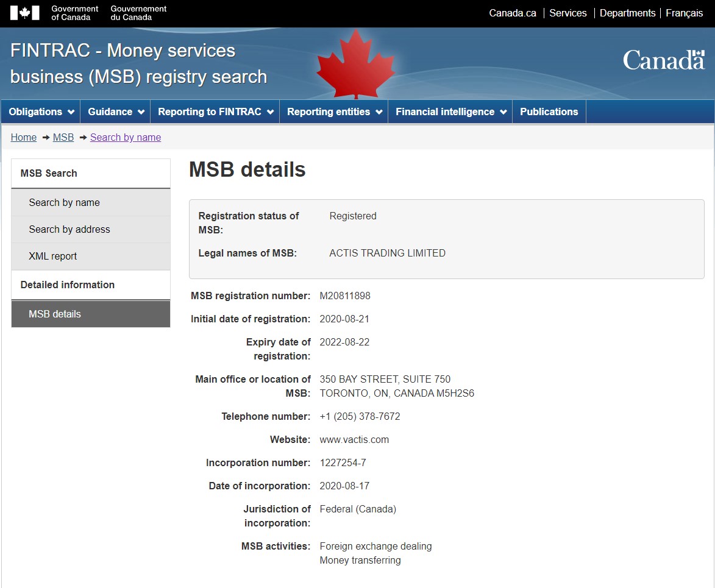Screen dimensions: 715x588
Task: Click the Gouvernement du Canada text signature
Action: 138,13
